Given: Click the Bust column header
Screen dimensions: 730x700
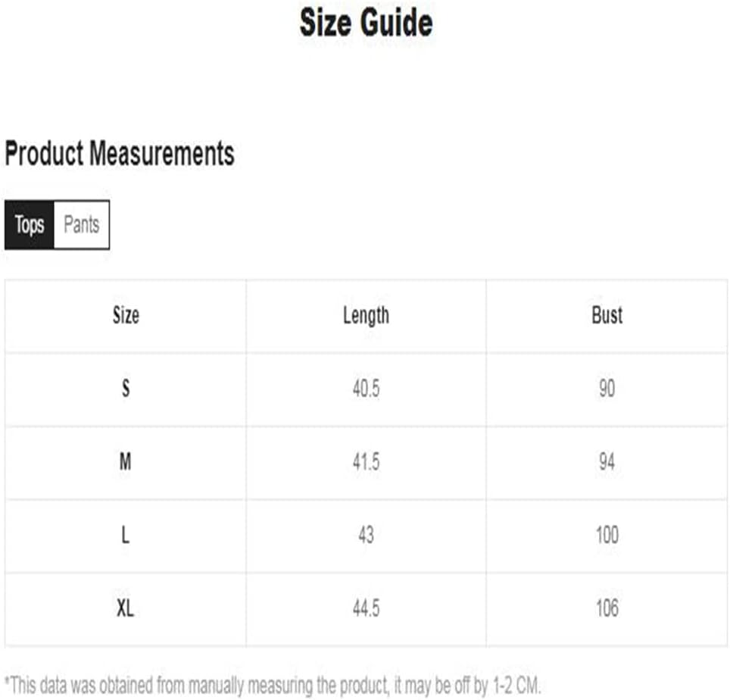Looking at the screenshot, I should [x=607, y=315].
